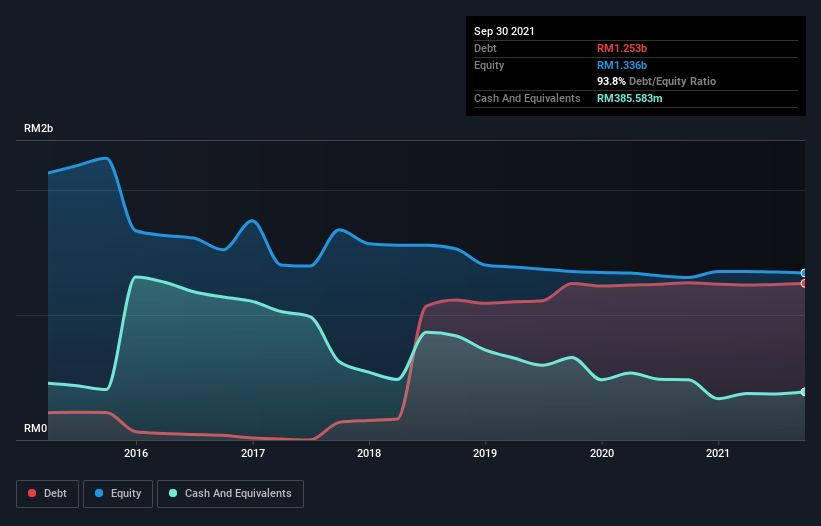Screen dimensions: 821x526
Task: Toggle the Cash And Equivalents legend button
Action: pos(230,494)
